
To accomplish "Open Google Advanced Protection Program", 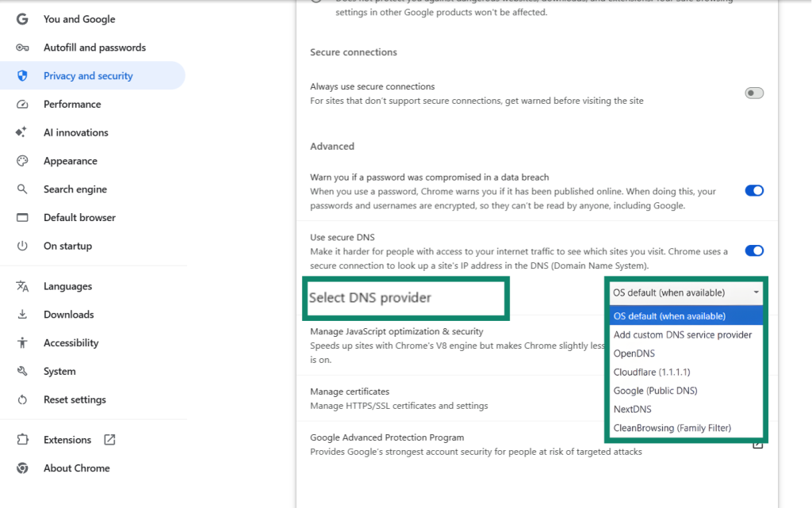I will coord(387,437).
